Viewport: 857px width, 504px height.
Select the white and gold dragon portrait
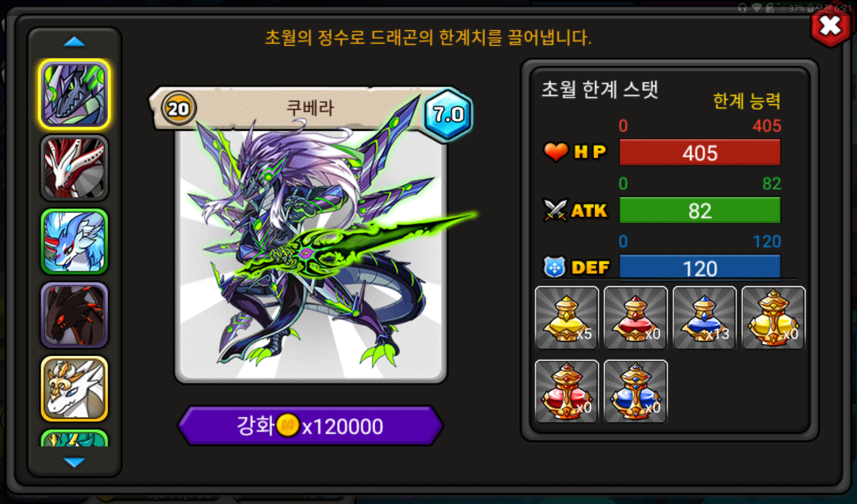pyautogui.click(x=75, y=389)
